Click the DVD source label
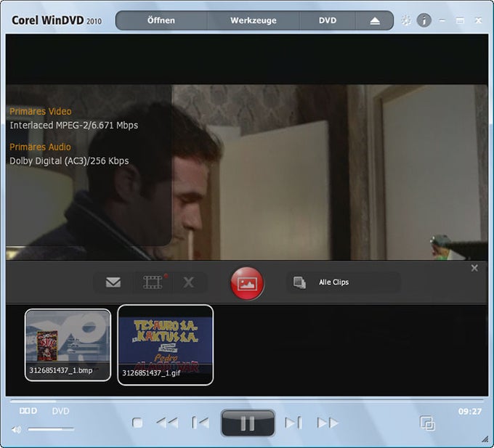 point(60,411)
